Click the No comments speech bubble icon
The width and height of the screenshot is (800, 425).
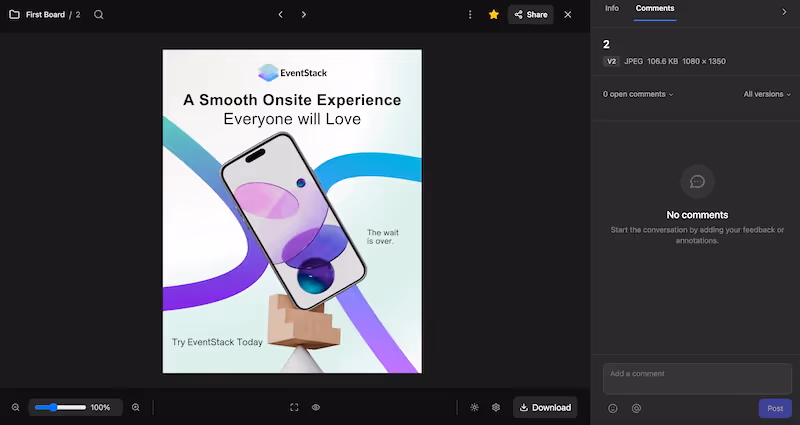coord(697,182)
